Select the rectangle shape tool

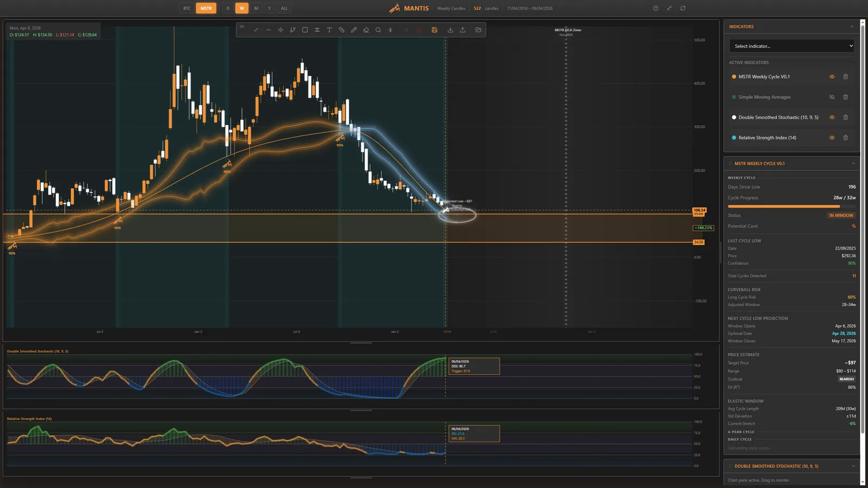[x=305, y=30]
